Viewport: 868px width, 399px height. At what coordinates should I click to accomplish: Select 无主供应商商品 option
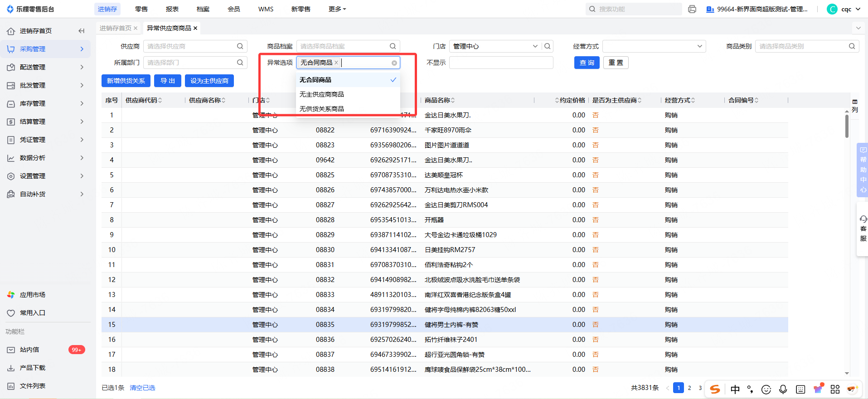(348, 94)
